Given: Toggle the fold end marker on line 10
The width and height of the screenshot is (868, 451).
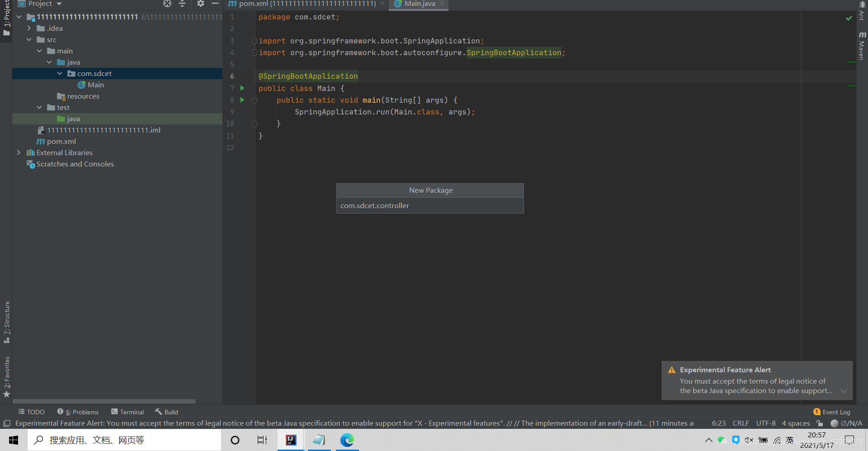Looking at the screenshot, I should (x=255, y=123).
